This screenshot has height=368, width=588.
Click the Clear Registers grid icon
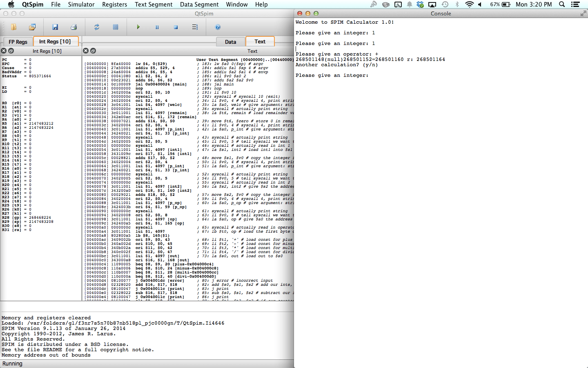116,27
